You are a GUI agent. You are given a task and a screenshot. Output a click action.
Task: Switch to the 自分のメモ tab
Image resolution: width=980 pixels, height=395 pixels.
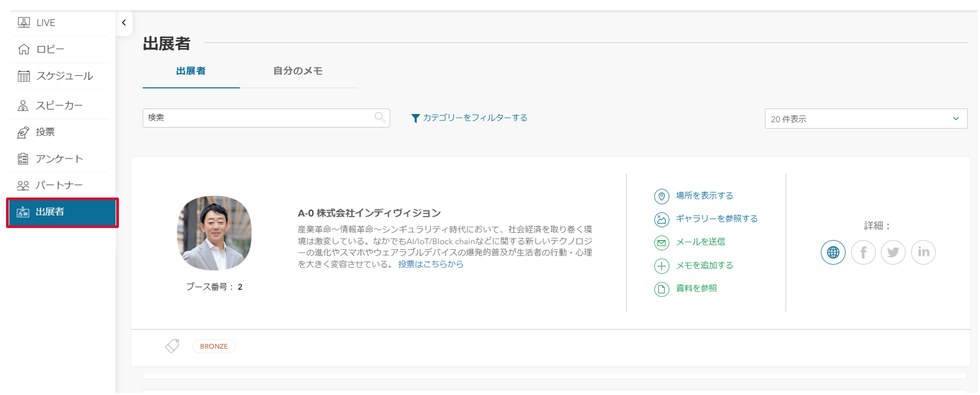(x=298, y=71)
